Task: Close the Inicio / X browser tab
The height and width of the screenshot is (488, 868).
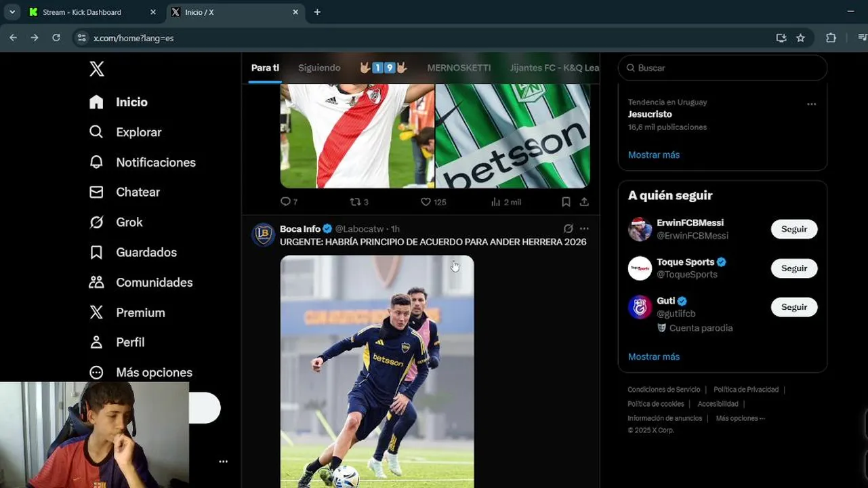Action: [295, 12]
